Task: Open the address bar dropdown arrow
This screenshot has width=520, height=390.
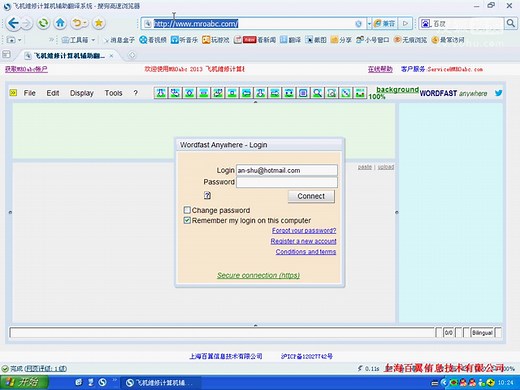Action: tap(369, 23)
